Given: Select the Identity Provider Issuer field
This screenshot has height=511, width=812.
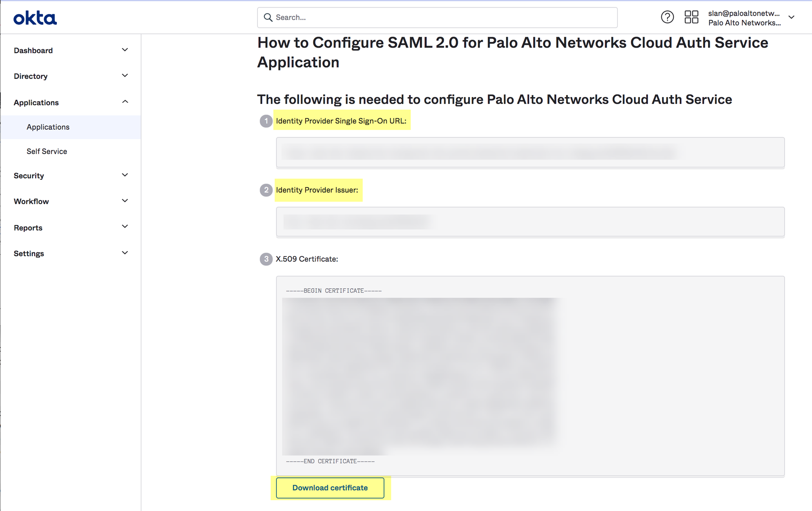Looking at the screenshot, I should coord(530,222).
